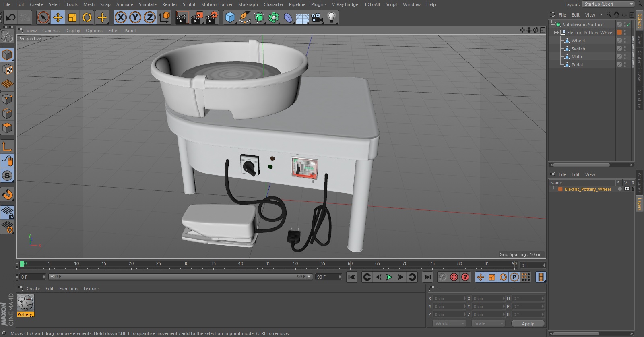Click the current frame field 0 F

33,277
